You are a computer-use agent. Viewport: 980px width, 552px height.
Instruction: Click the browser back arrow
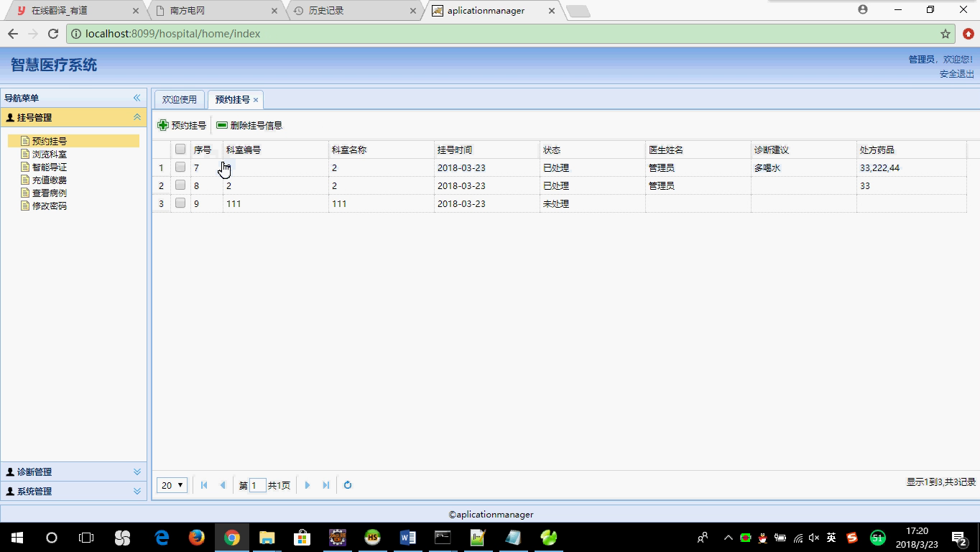tap(13, 34)
